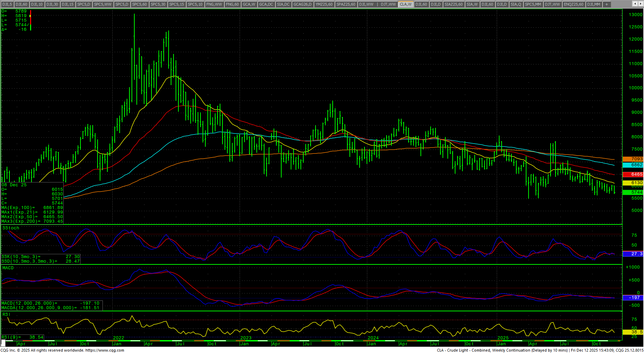Select the SStoch indicator label
The width and height of the screenshot is (644, 353).
click(x=11, y=228)
